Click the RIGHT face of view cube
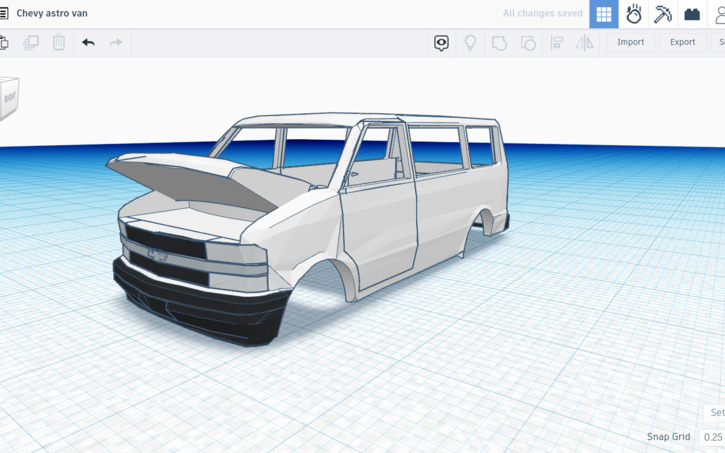This screenshot has height=453, width=725. pyautogui.click(x=10, y=98)
